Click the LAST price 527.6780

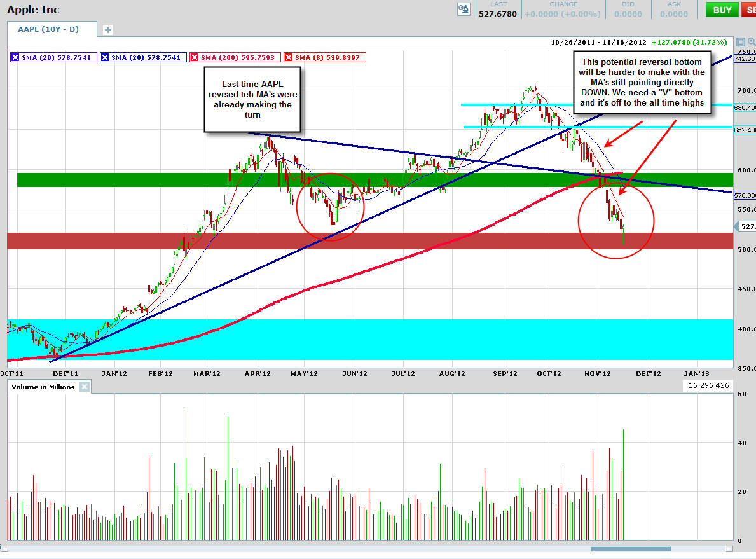(498, 14)
